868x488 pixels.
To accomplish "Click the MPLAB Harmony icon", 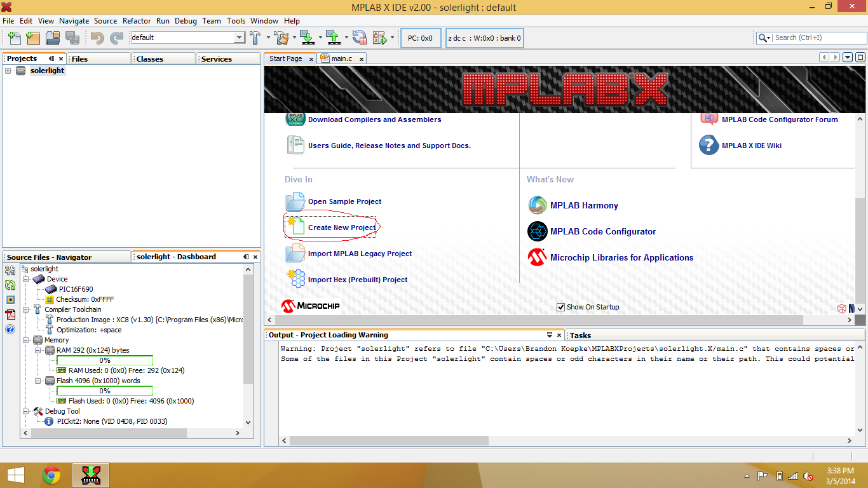I will pos(537,205).
